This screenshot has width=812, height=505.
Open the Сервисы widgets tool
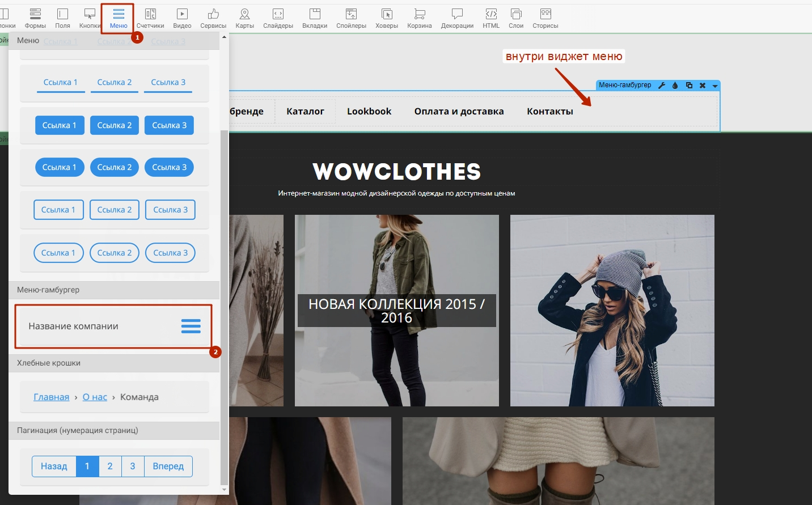point(213,18)
